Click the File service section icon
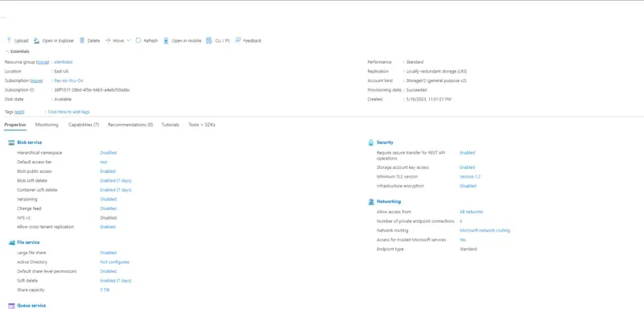644x309 pixels. [11, 242]
